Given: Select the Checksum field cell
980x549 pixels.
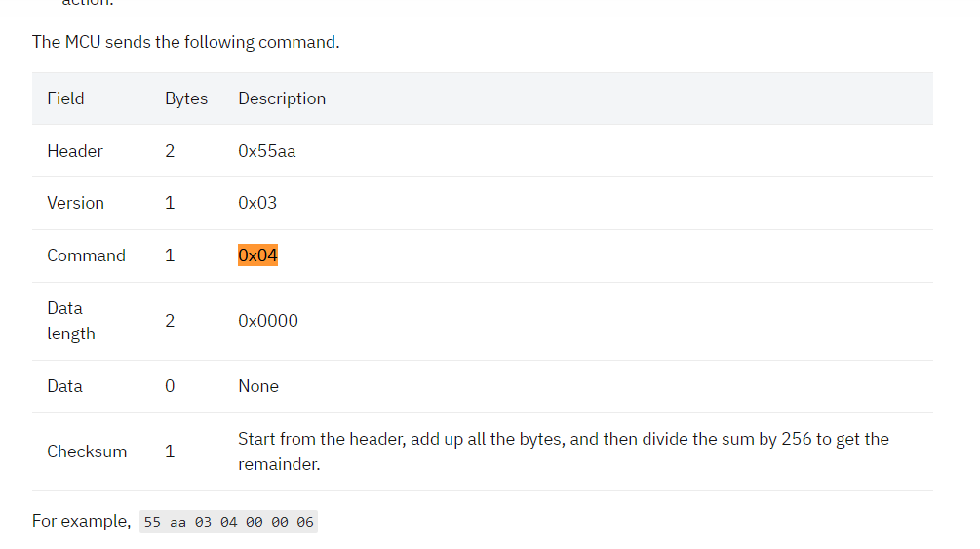Looking at the screenshot, I should [87, 451].
